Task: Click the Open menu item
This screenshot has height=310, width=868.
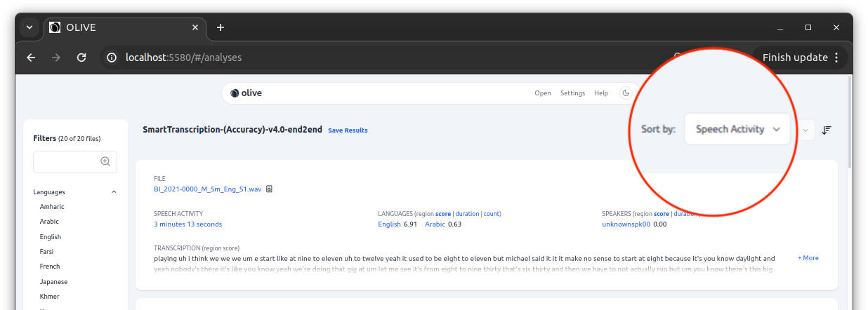Action: (543, 93)
